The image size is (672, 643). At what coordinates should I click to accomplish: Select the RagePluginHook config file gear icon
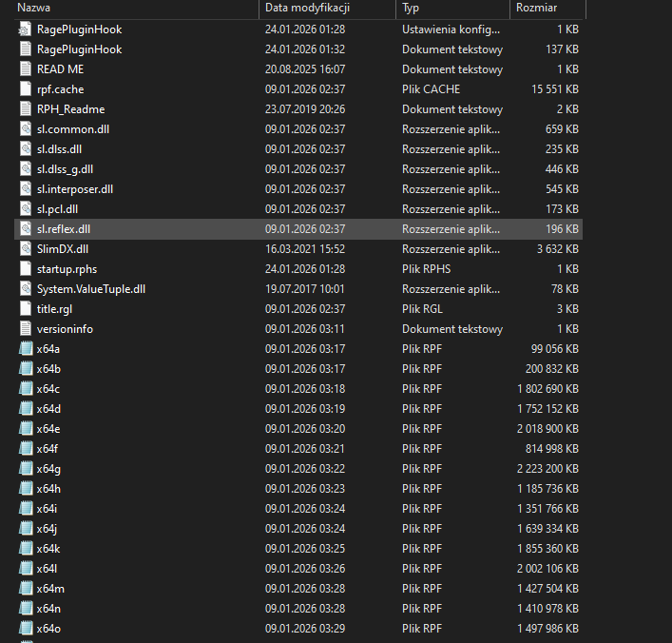[26, 29]
